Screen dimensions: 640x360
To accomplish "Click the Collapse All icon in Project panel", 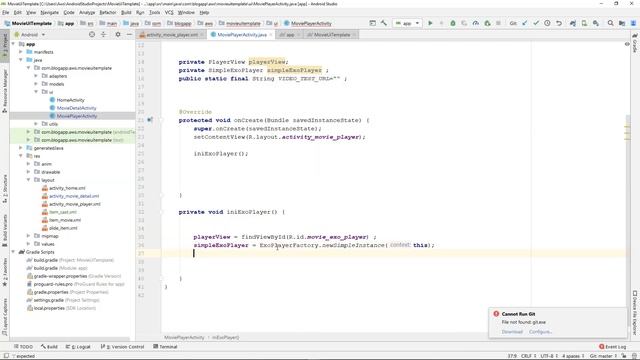I will coord(103,35).
